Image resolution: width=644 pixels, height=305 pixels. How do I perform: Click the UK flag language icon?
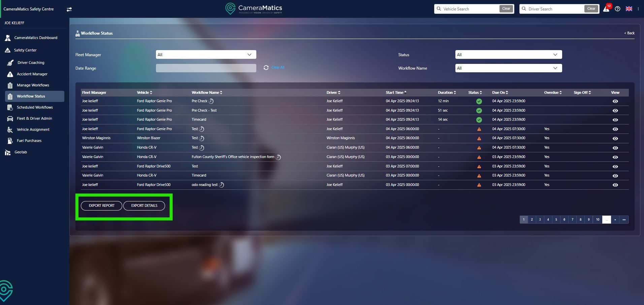tap(629, 9)
